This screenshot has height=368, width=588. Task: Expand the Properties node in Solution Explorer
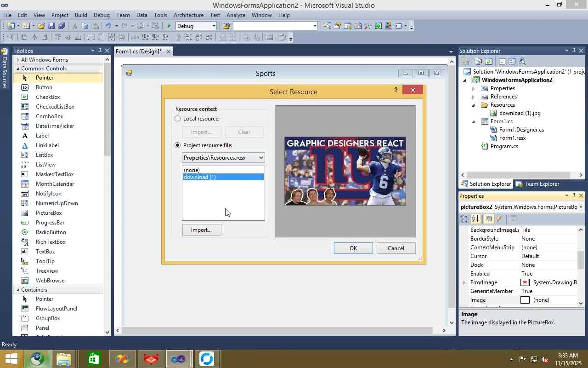(x=474, y=88)
